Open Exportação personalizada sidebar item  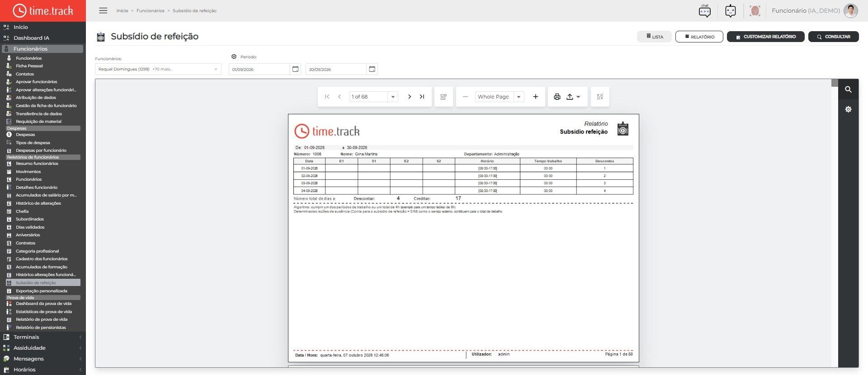[41, 291]
